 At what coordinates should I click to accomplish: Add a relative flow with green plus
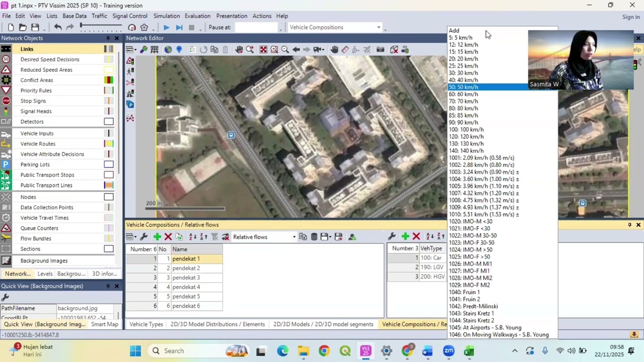coord(405,236)
